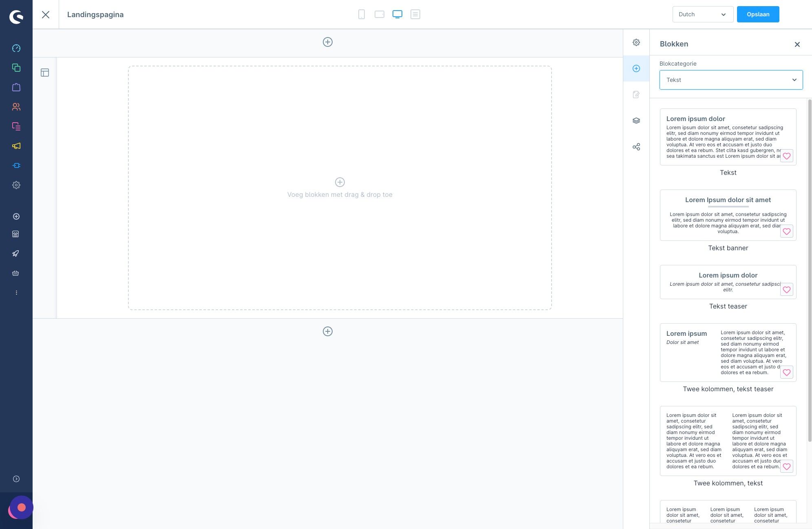Screen dimensions: 812x529
Task: Open the Blokcategorie Tekst dropdown
Action: 731,80
